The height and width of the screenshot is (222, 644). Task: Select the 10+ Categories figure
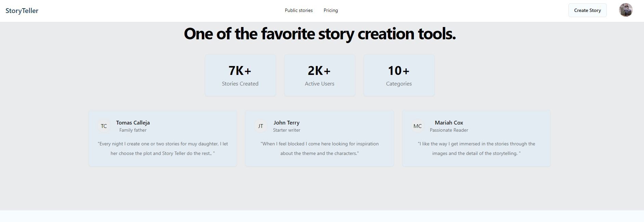tap(399, 71)
